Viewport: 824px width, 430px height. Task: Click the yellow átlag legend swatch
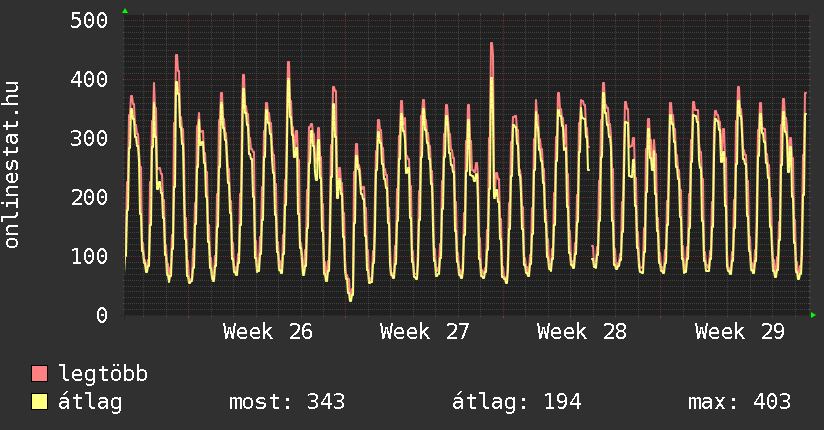[x=39, y=401]
